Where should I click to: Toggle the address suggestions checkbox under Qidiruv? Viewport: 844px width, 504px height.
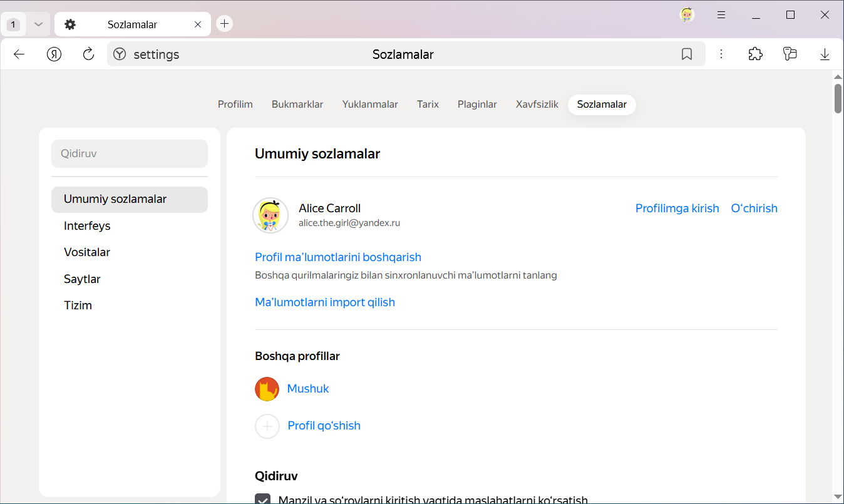pyautogui.click(x=263, y=500)
